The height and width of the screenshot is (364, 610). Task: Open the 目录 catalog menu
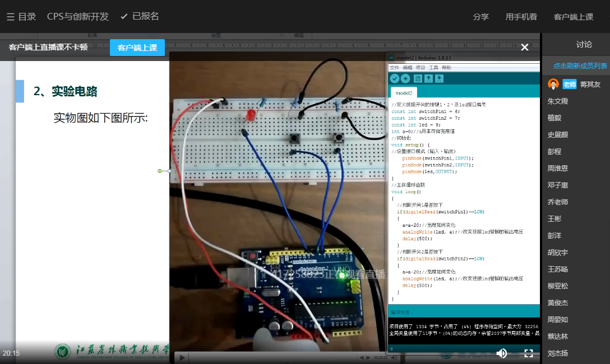point(21,17)
